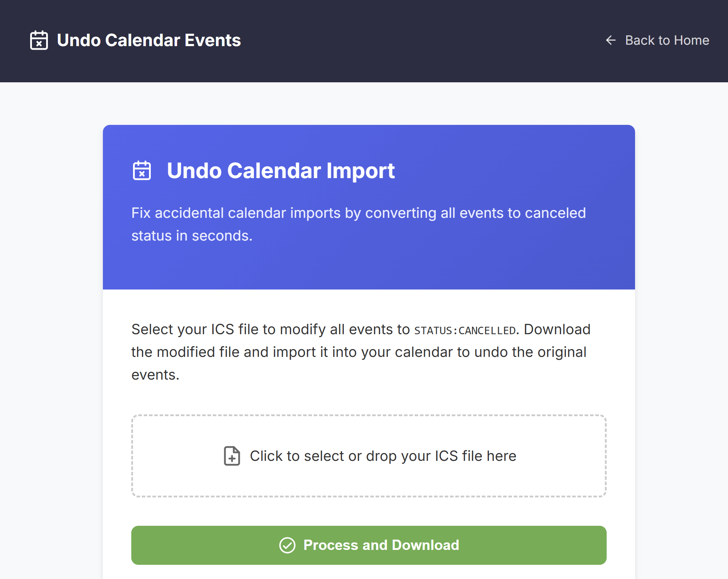Click the 'status in seconds.' subtitle line
Viewport: 728px width, 579px height.
click(x=192, y=236)
